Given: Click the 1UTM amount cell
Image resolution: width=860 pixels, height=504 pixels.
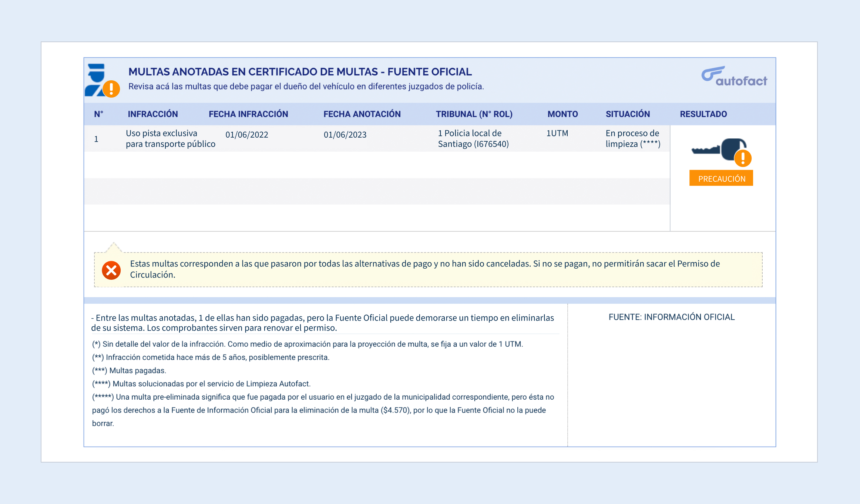Looking at the screenshot, I should 557,133.
